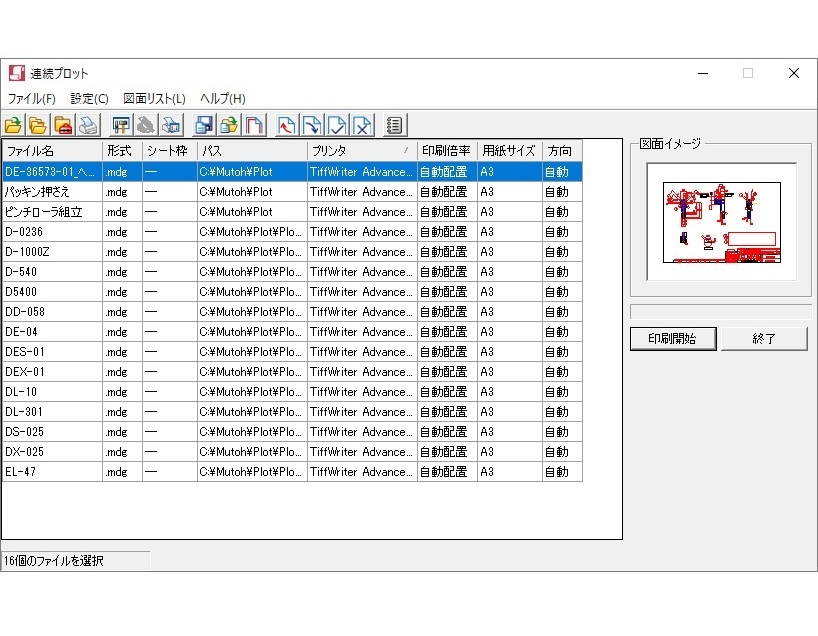
Task: Select the D-0236 file row
Action: coord(292,232)
